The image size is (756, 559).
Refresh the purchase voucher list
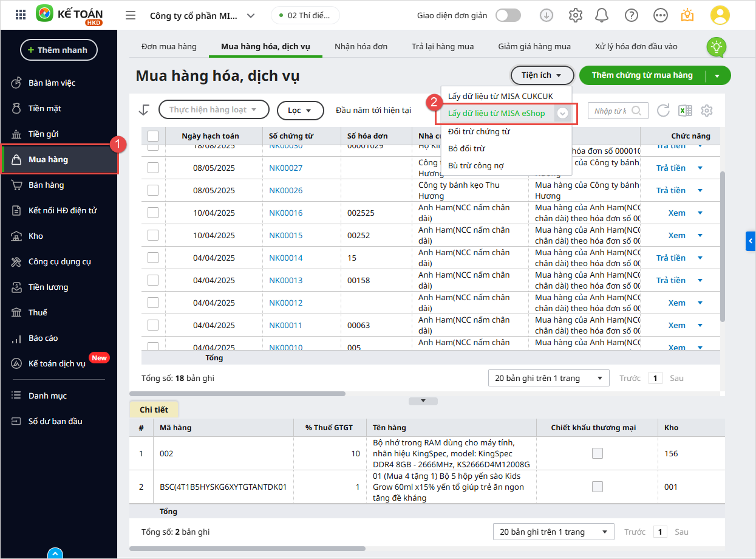pos(663,111)
